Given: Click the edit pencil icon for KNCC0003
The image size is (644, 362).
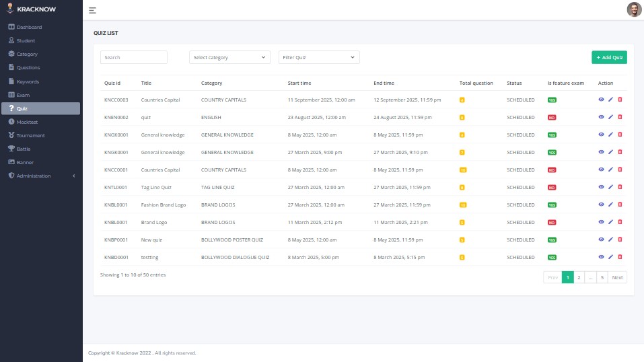Looking at the screenshot, I should pyautogui.click(x=610, y=100).
